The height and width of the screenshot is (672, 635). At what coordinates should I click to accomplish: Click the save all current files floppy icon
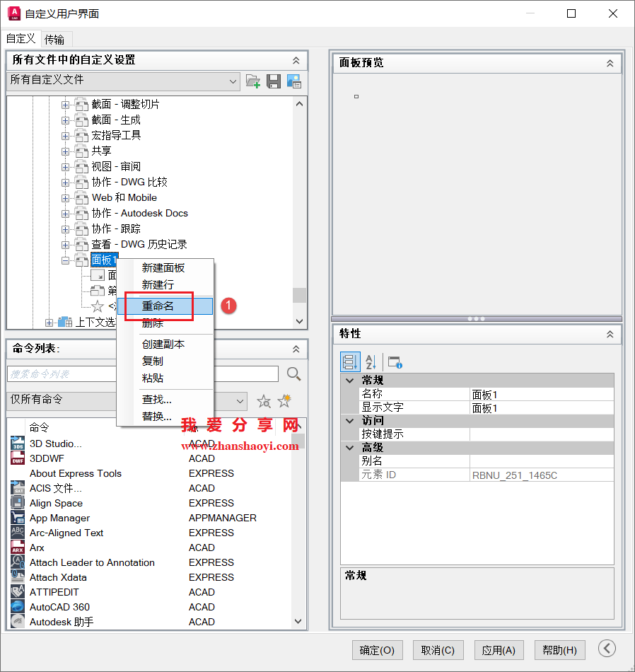click(x=273, y=81)
